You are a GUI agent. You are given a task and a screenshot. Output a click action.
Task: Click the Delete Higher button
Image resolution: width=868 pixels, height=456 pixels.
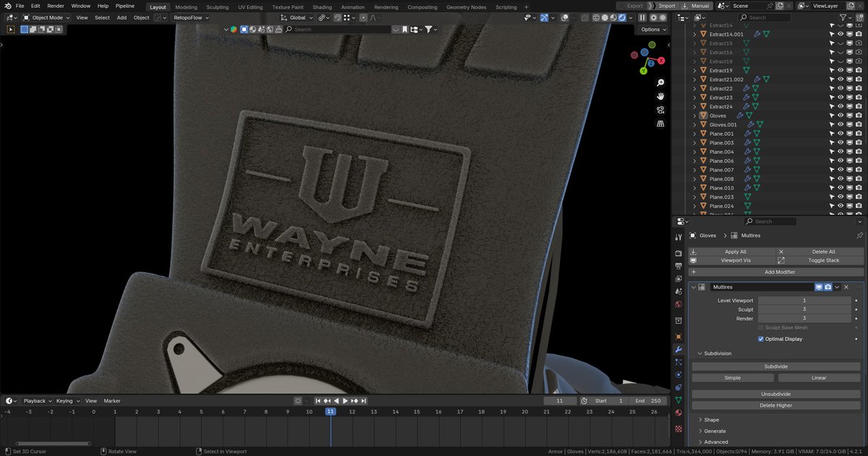click(776, 405)
